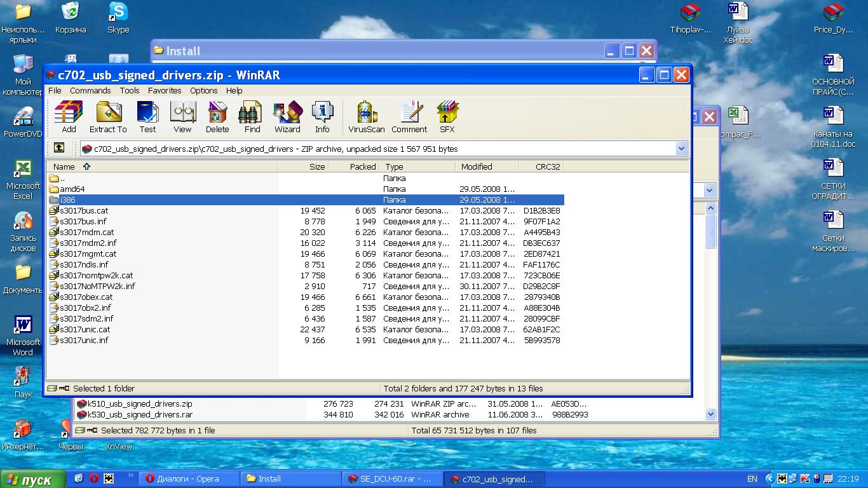868x488 pixels.
Task: Open the Tools menu
Action: (x=130, y=90)
